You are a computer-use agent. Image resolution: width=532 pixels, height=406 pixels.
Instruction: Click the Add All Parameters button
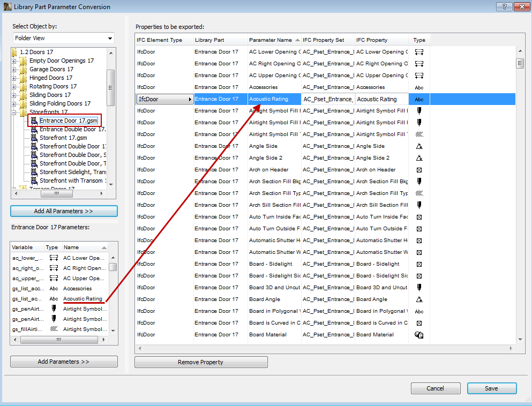point(63,211)
